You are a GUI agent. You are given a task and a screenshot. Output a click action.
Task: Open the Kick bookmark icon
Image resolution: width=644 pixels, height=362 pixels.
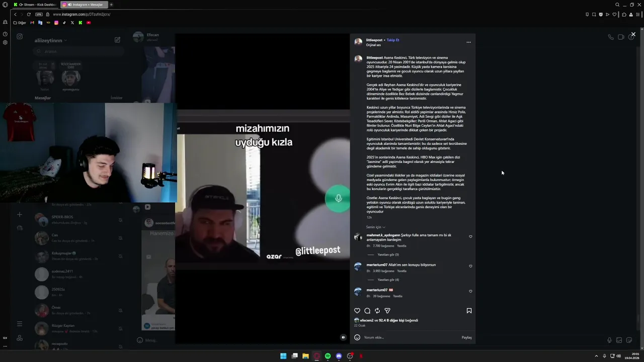80,23
